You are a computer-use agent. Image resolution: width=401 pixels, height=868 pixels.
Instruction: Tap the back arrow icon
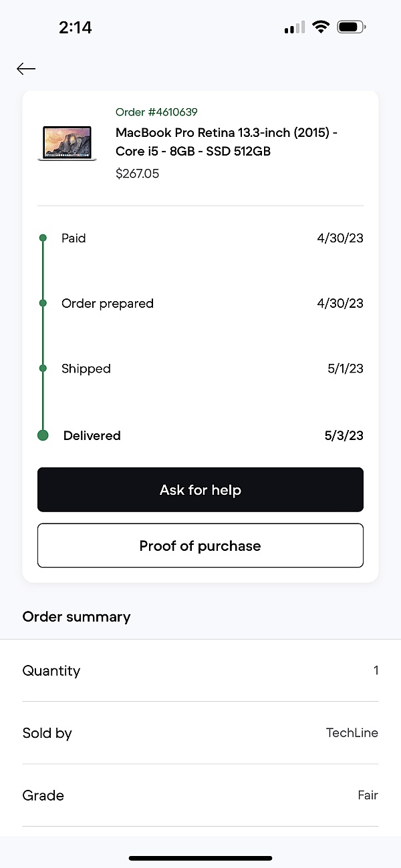(x=26, y=68)
